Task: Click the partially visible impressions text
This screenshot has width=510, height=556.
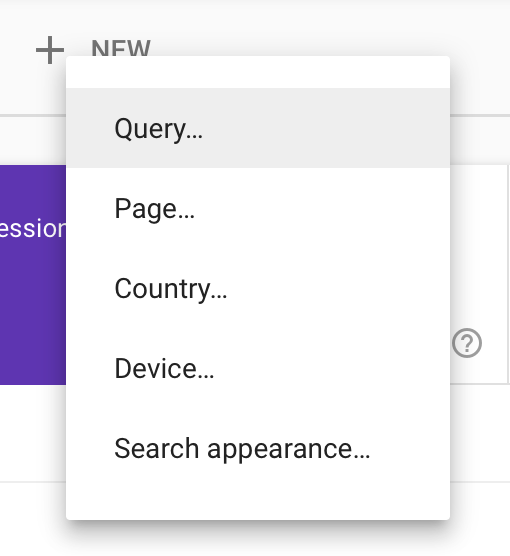Action: tap(33, 228)
